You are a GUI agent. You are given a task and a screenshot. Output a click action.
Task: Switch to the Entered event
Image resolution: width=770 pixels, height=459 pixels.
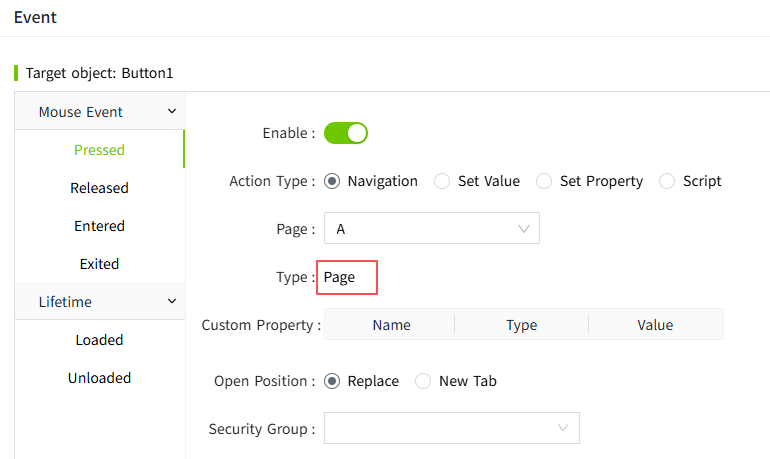[x=99, y=226]
